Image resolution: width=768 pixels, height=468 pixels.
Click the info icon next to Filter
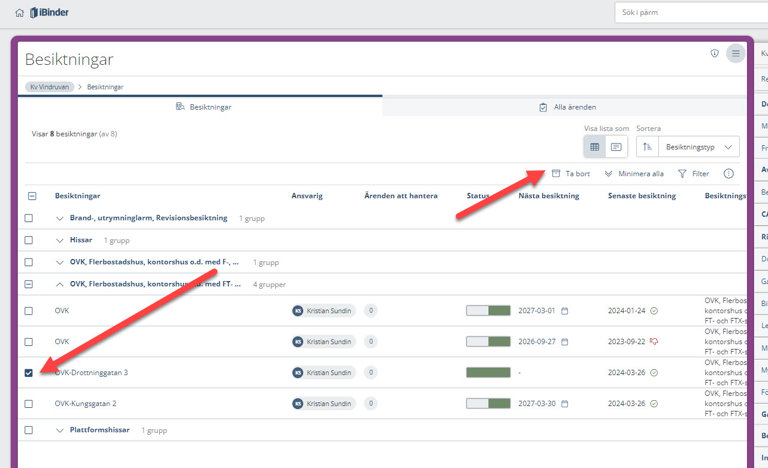coord(729,173)
